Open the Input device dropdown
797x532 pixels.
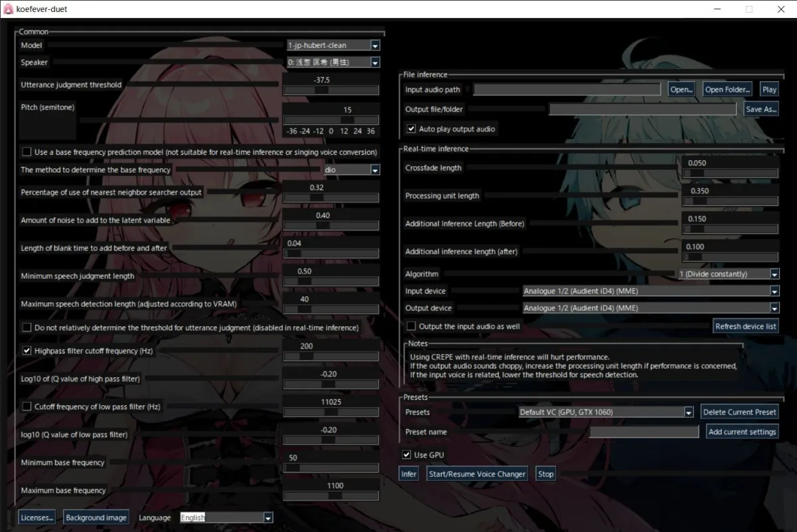[x=774, y=291]
